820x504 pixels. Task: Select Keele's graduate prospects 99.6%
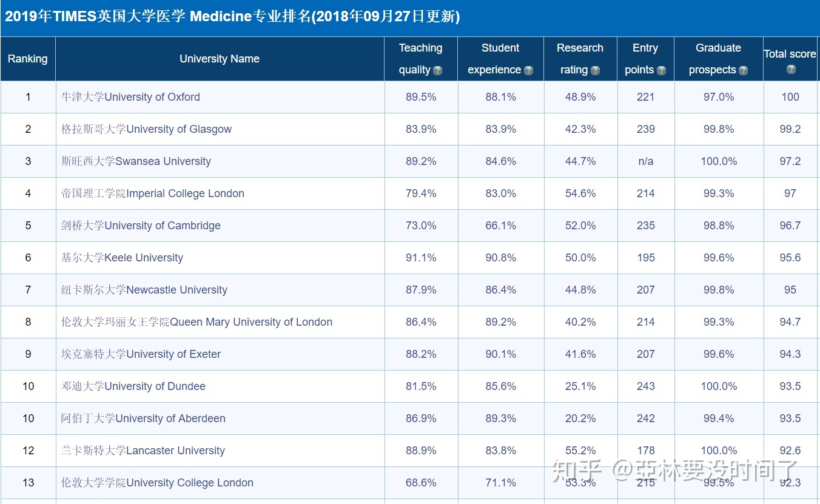point(719,258)
